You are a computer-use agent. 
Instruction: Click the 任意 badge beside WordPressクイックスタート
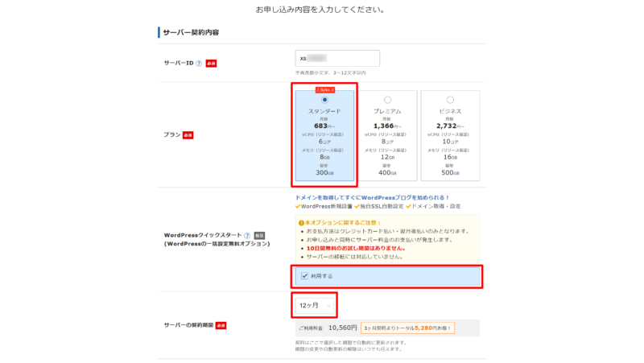259,235
